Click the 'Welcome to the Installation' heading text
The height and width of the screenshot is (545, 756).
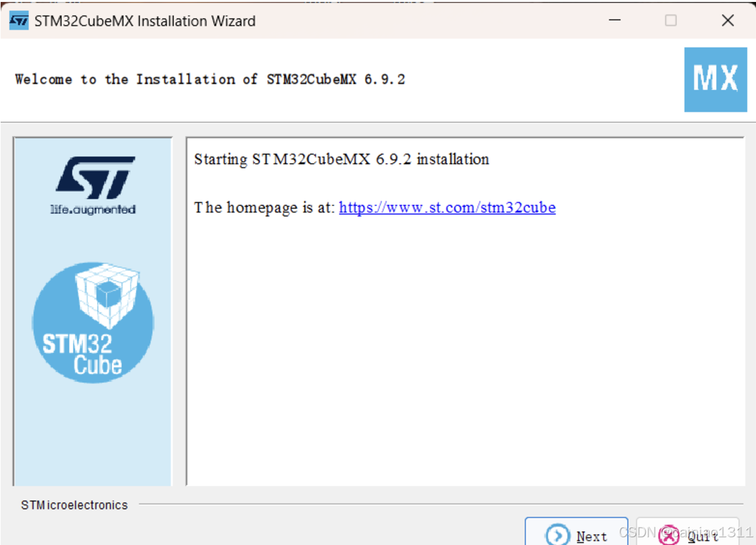click(210, 79)
